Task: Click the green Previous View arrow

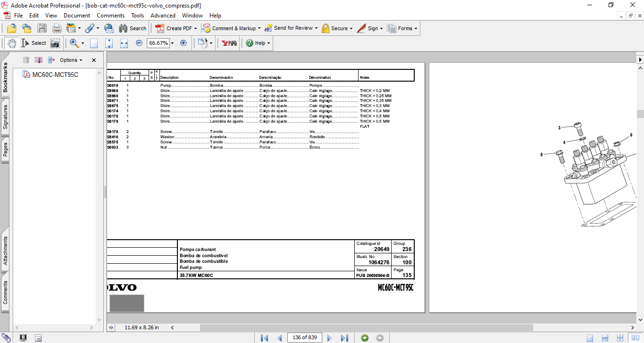Action: 365,338
